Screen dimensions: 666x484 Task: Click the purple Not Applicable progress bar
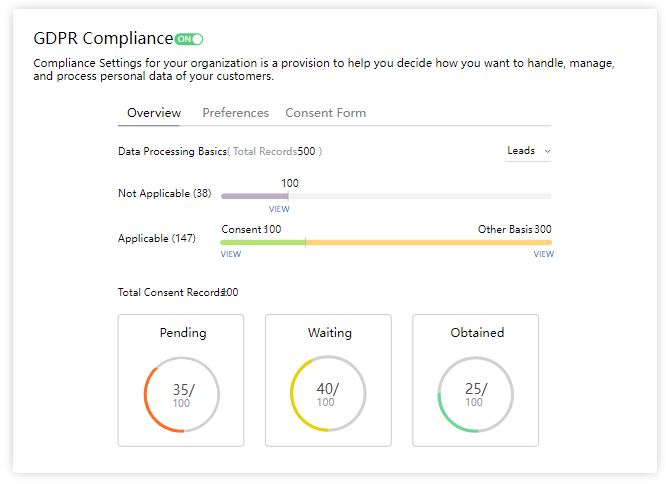click(x=254, y=196)
